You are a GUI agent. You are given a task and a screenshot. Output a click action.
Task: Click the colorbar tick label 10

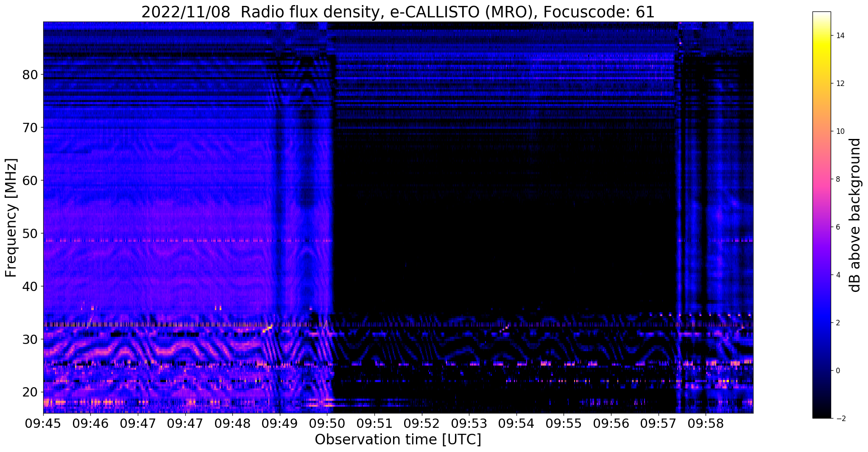[840, 131]
